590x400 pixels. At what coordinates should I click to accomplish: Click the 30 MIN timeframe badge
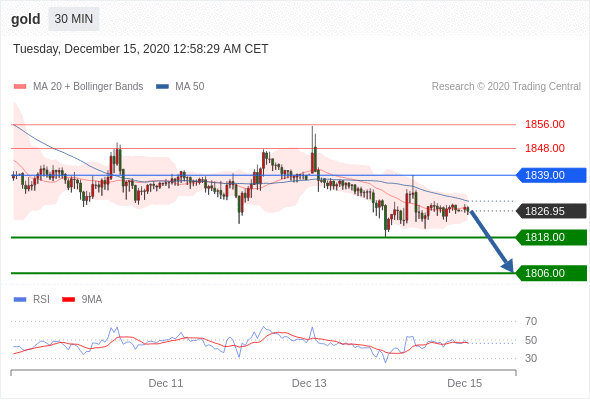[x=74, y=18]
